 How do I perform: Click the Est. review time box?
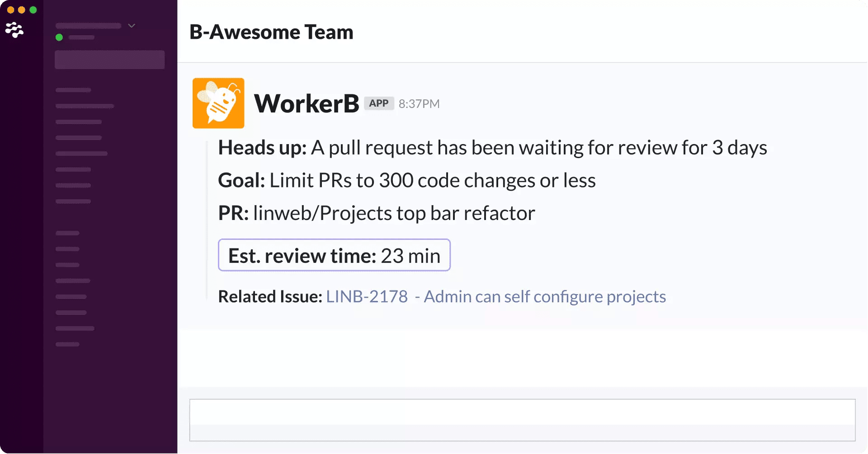coord(334,255)
